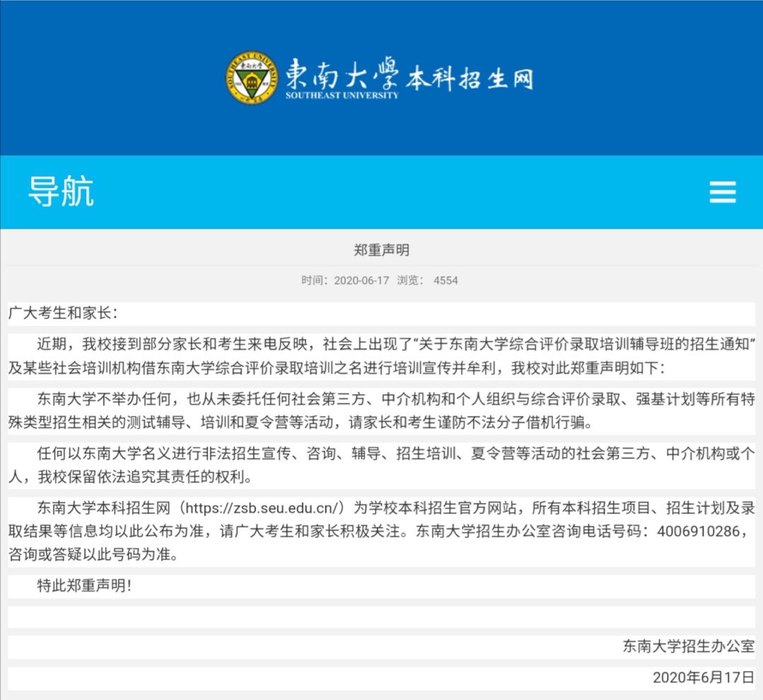This screenshot has width=763, height=700.
Task: Click the greeting line 广大考生和家长
Action: pos(64,314)
